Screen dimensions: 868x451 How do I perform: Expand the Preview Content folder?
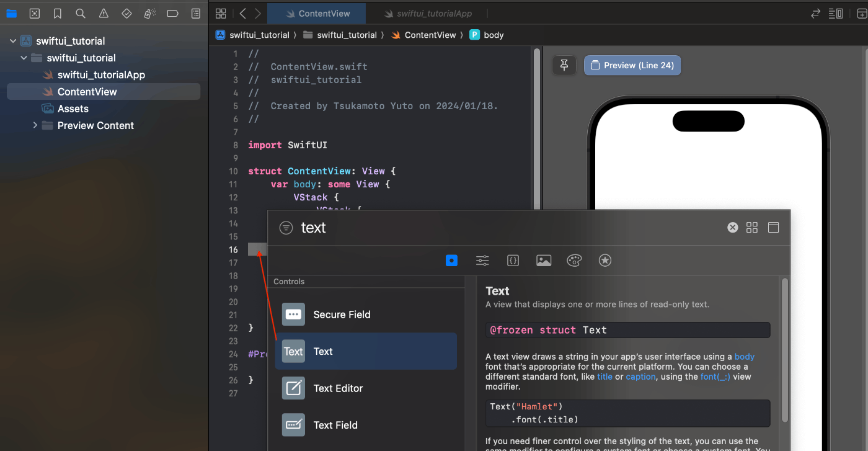point(35,125)
